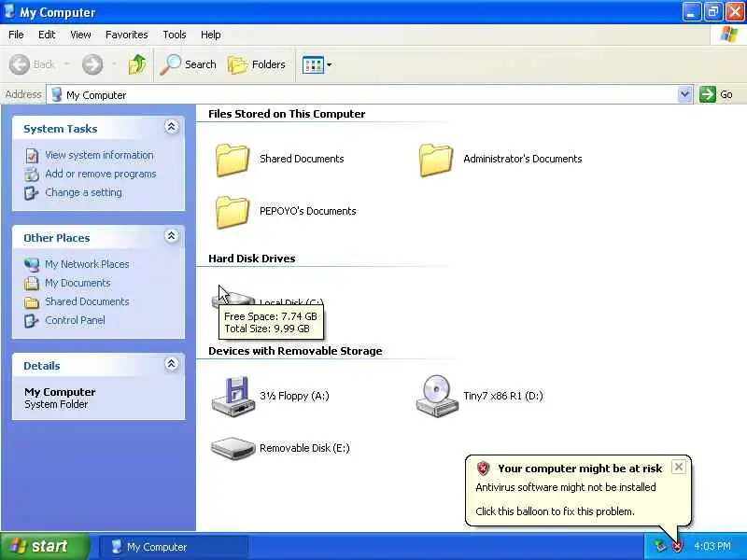The image size is (747, 560).
Task: Click the Start button
Action: tap(44, 546)
